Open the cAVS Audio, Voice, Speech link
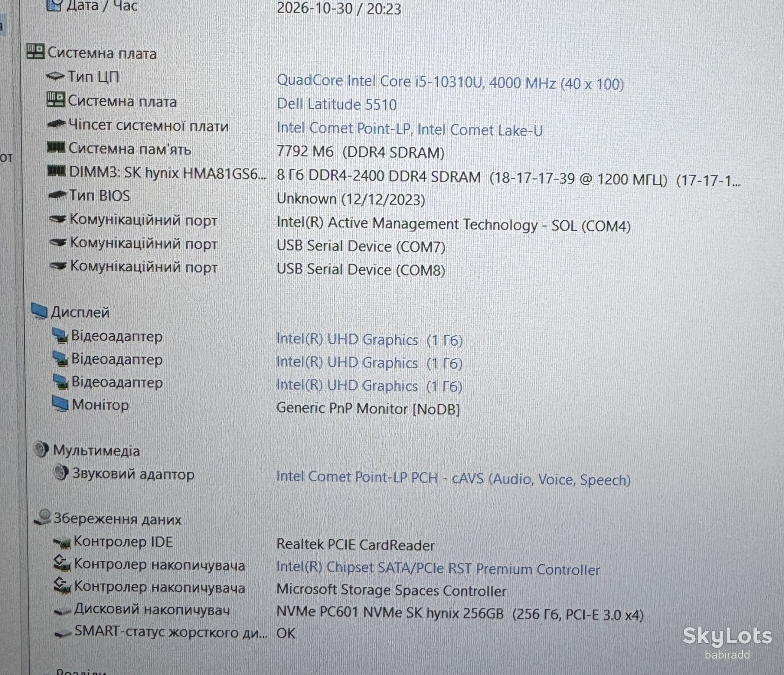Image resolution: width=784 pixels, height=675 pixels. pyautogui.click(x=454, y=478)
